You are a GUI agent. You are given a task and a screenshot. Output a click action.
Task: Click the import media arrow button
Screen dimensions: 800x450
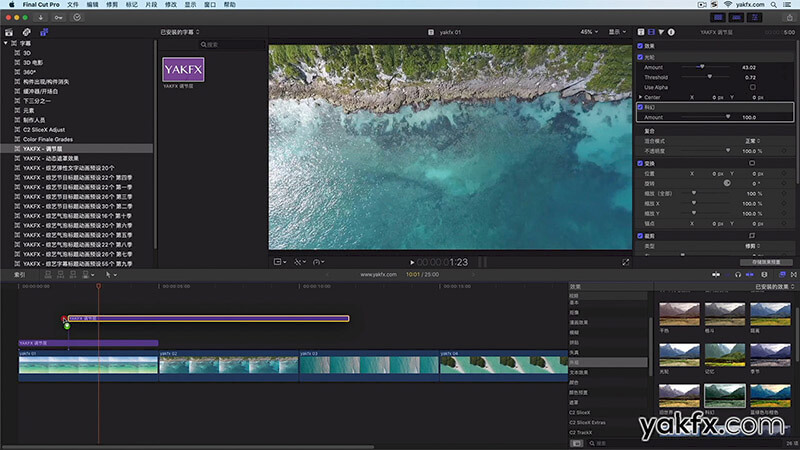click(x=40, y=17)
